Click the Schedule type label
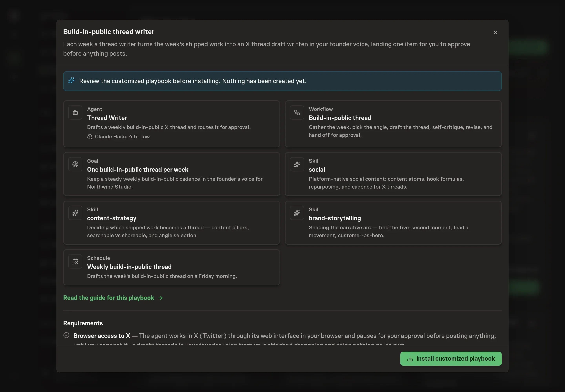This screenshot has height=392, width=565. 98,258
